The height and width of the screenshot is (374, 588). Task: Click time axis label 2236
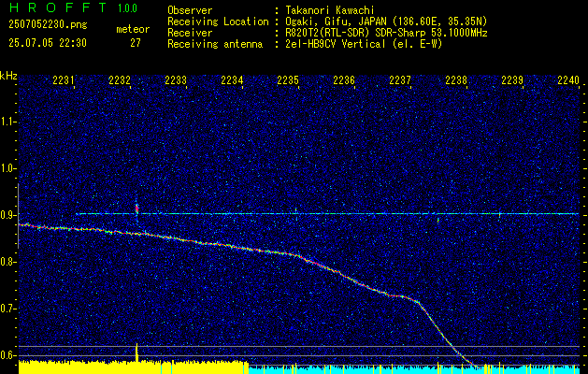pyautogui.click(x=344, y=79)
